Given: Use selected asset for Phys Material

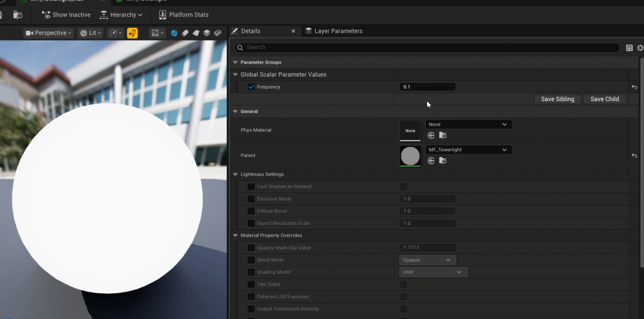Looking at the screenshot, I should (431, 135).
